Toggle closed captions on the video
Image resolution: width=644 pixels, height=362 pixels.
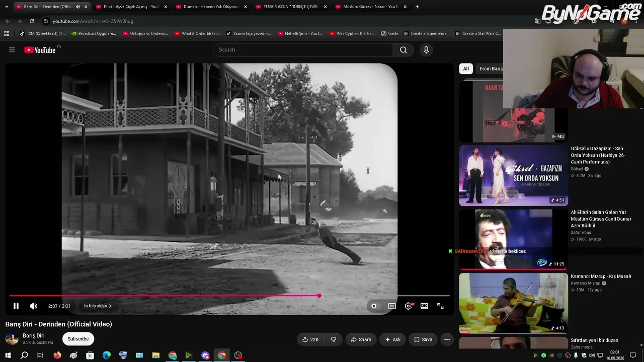392,306
